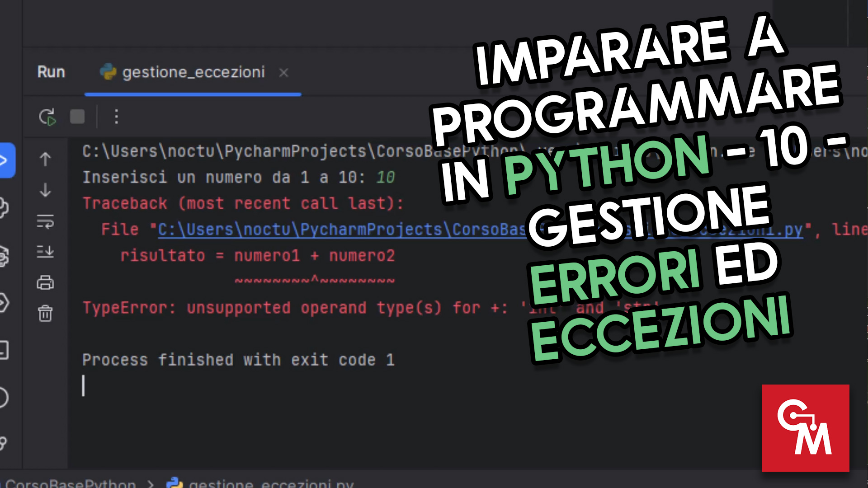Toggle the highlighted Run tool window stripe icon
The width and height of the screenshot is (868, 488).
tap(5, 159)
